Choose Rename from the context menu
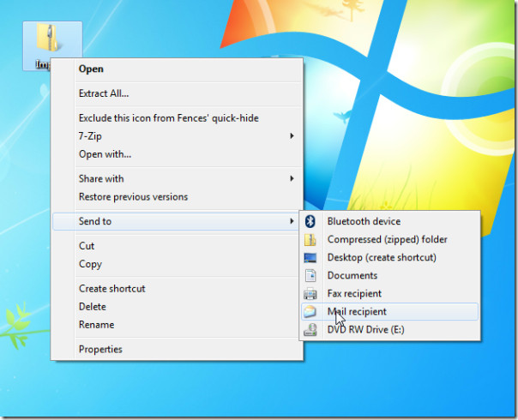Image resolution: width=518 pixels, height=420 pixels. 177,325
